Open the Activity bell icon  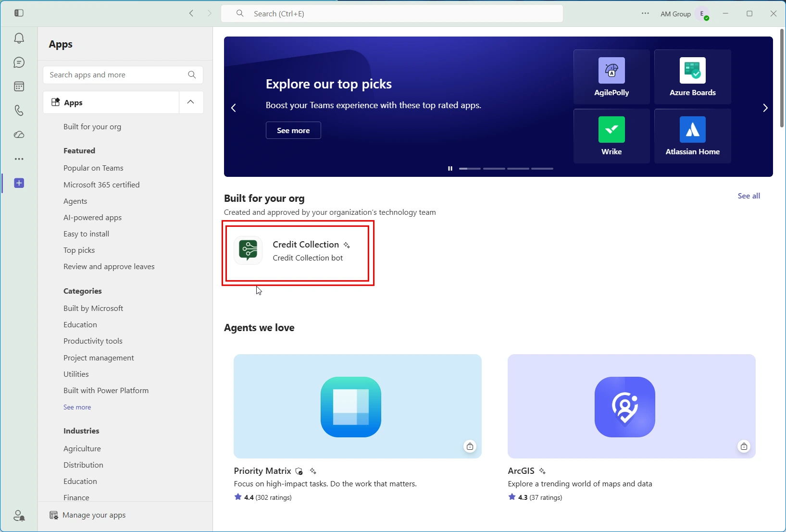point(19,38)
